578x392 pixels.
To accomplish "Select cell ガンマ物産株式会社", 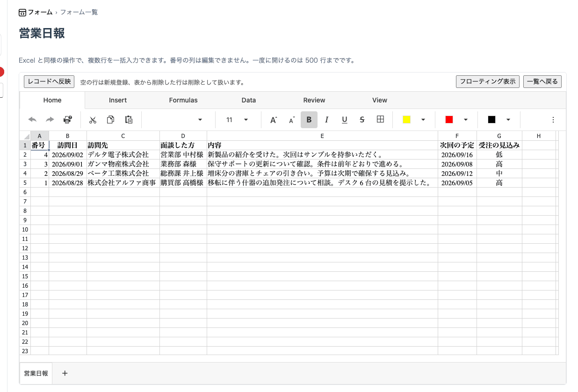I will [123, 164].
